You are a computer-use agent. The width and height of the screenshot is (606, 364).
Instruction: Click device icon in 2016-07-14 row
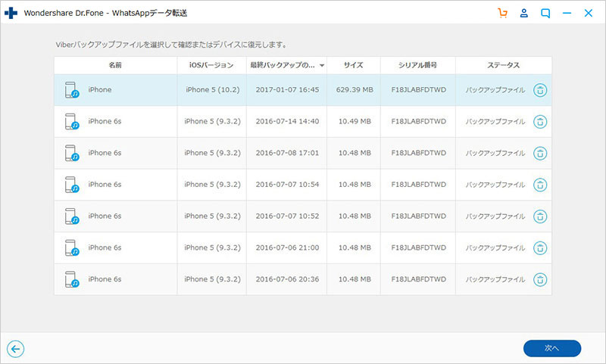pyautogui.click(x=72, y=122)
